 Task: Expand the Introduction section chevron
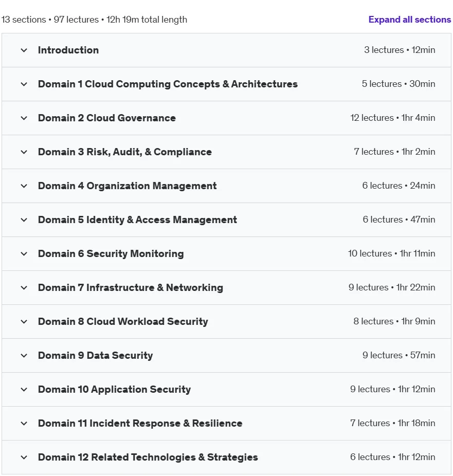(x=24, y=50)
